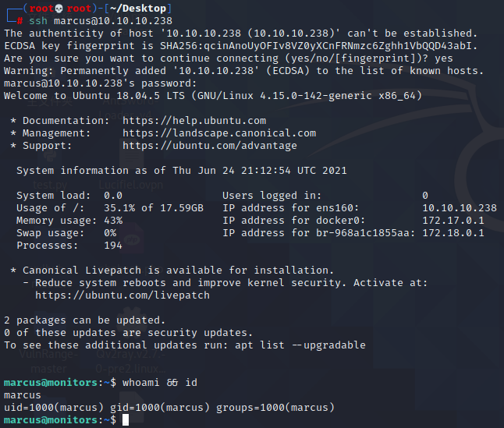Screen dimensions: 504x428
Task: Open the https://landscape.canonical.com management link
Action: (219, 133)
